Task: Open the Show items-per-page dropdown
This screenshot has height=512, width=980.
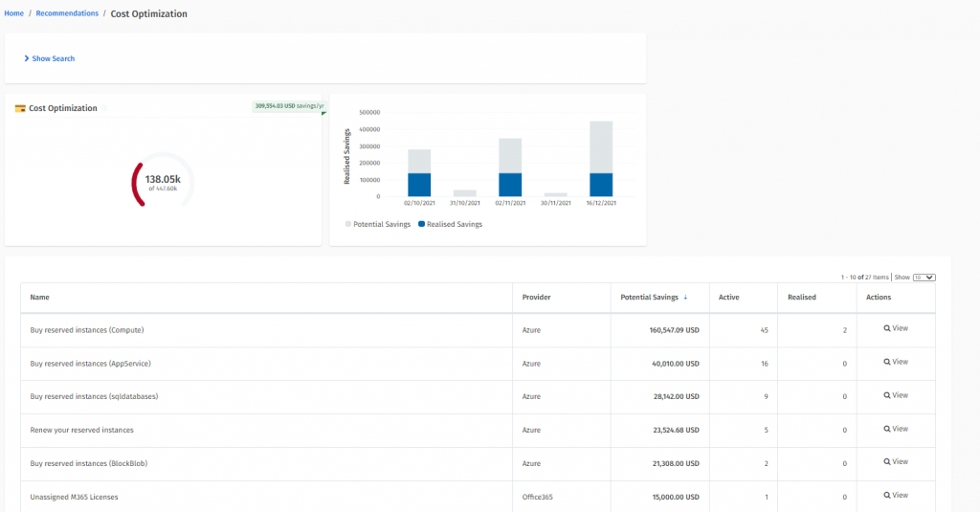Action: pyautogui.click(x=924, y=278)
